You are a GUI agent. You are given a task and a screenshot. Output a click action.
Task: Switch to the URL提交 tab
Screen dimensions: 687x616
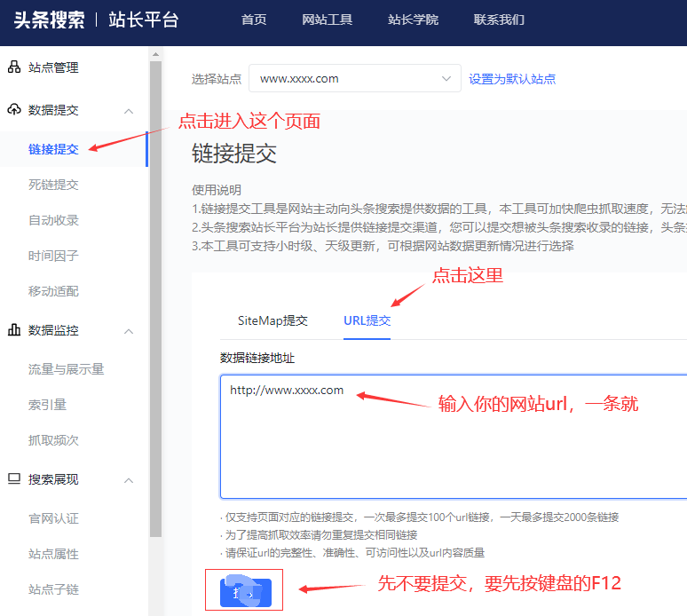click(x=367, y=320)
